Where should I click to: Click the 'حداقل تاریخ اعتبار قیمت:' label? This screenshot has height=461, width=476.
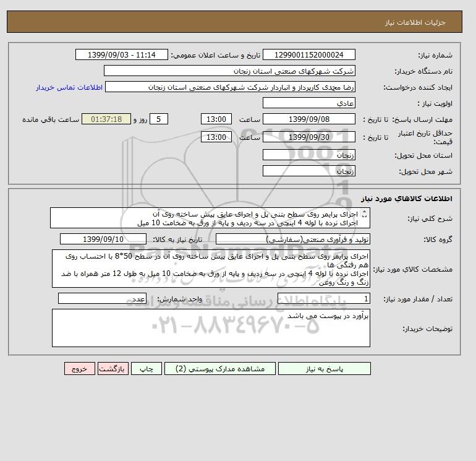425,137
